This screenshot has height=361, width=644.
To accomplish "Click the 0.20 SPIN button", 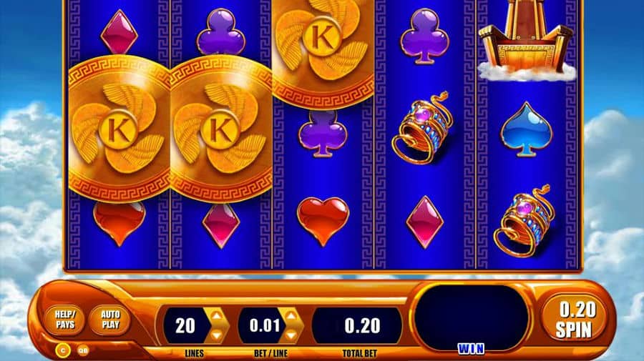I will click(574, 319).
